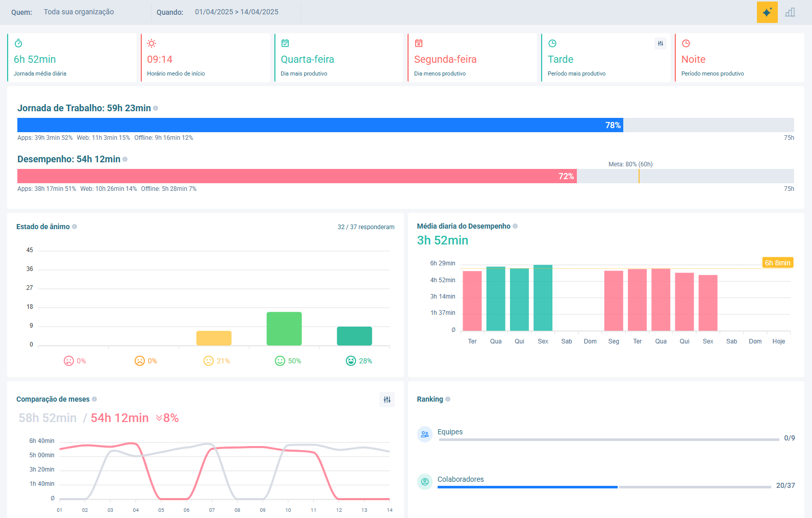Click the pink Desempenho 72% progress bar
812x518 pixels.
pyautogui.click(x=297, y=176)
